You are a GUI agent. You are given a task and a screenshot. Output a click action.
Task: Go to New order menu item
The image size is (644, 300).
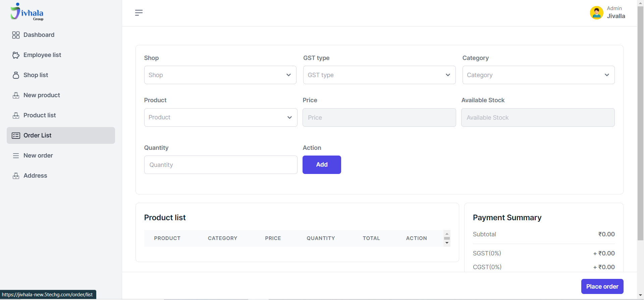[x=38, y=156]
